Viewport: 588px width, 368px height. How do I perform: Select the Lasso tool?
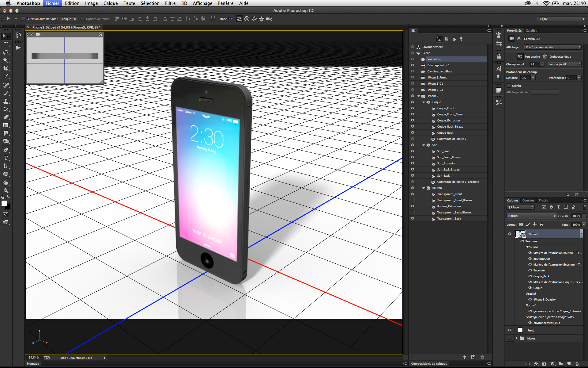point(6,52)
